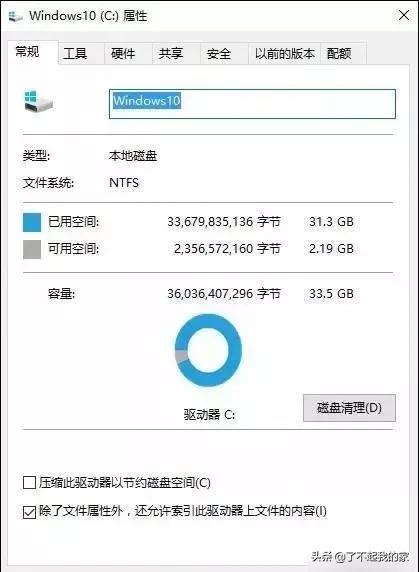The image size is (419, 572).
Task: Switch to the 配额 tab
Action: point(339,54)
